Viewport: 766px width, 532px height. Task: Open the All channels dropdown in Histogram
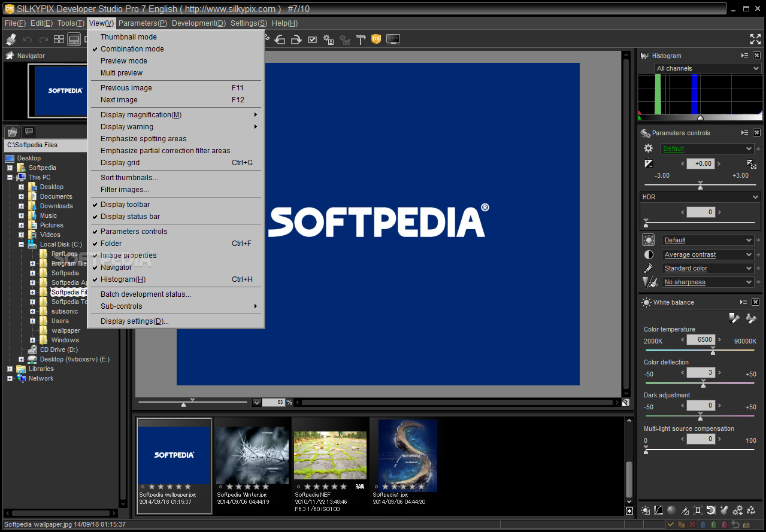pyautogui.click(x=707, y=68)
